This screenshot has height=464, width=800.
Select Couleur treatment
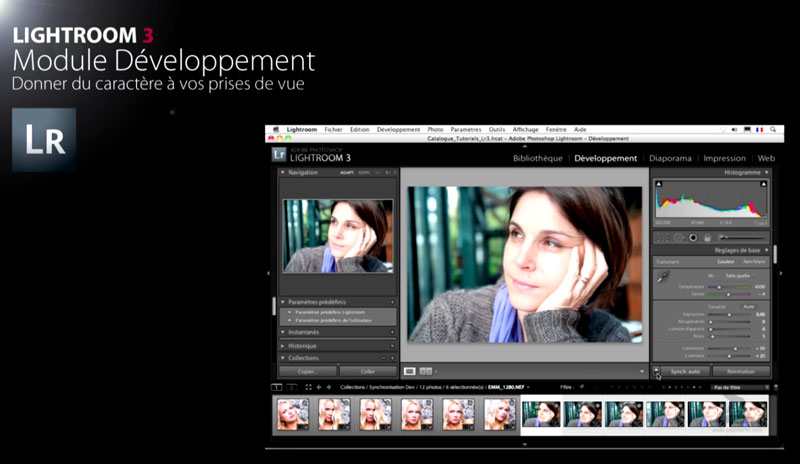tap(726, 262)
